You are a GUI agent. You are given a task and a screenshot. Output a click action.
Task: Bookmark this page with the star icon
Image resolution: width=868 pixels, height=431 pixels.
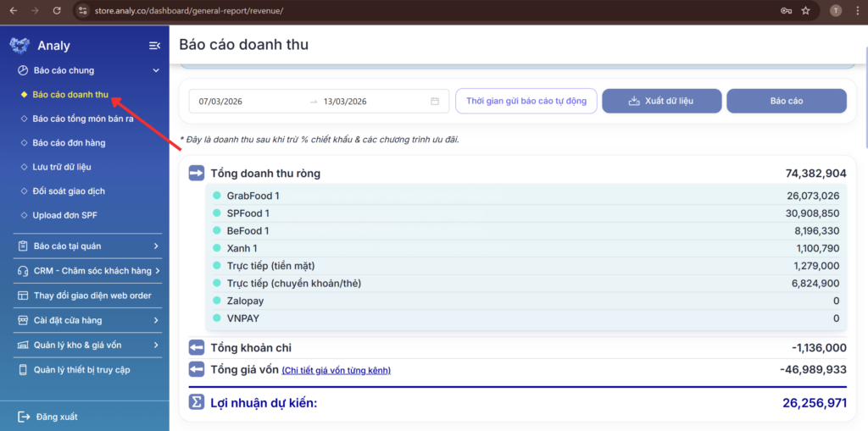805,11
